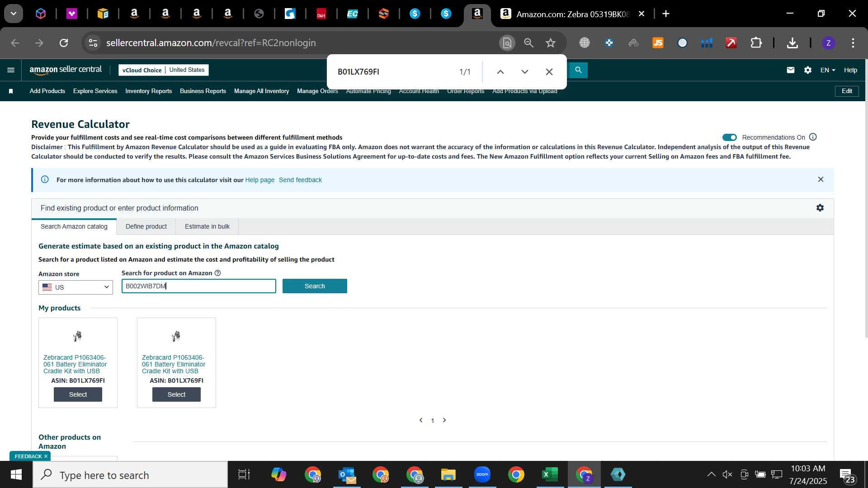
Task: Open Windows Start menu
Action: point(16,475)
